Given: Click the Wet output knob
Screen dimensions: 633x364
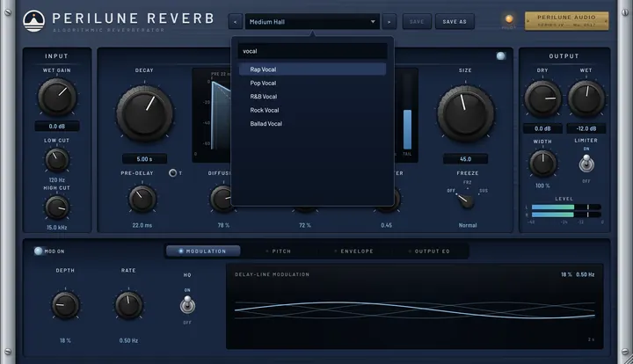Looking at the screenshot, I should click(x=586, y=98).
